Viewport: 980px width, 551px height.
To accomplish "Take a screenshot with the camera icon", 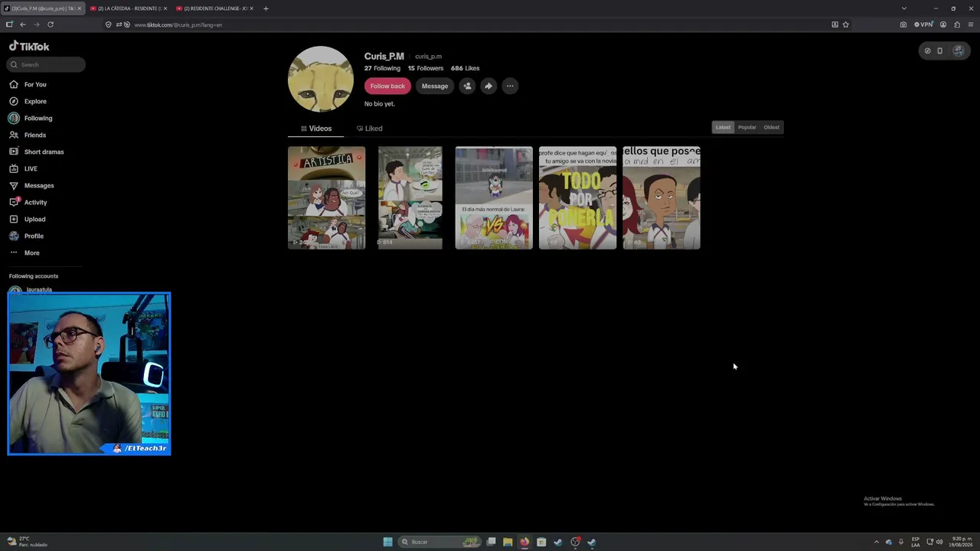I will 903,24.
